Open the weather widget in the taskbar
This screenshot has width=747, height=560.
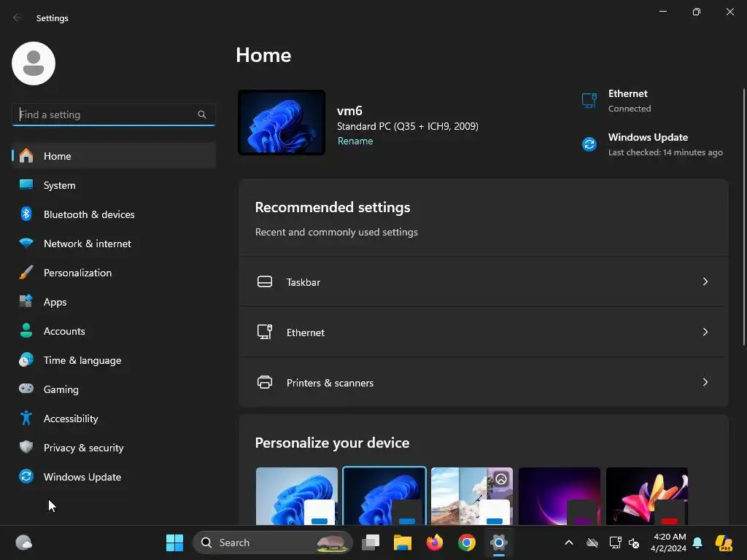[x=24, y=542]
